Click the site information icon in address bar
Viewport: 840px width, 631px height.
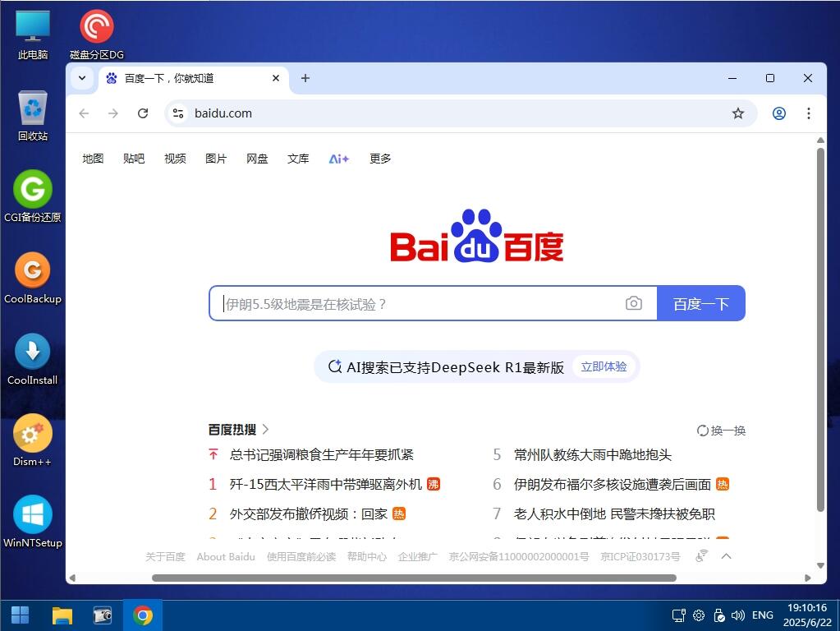point(177,113)
